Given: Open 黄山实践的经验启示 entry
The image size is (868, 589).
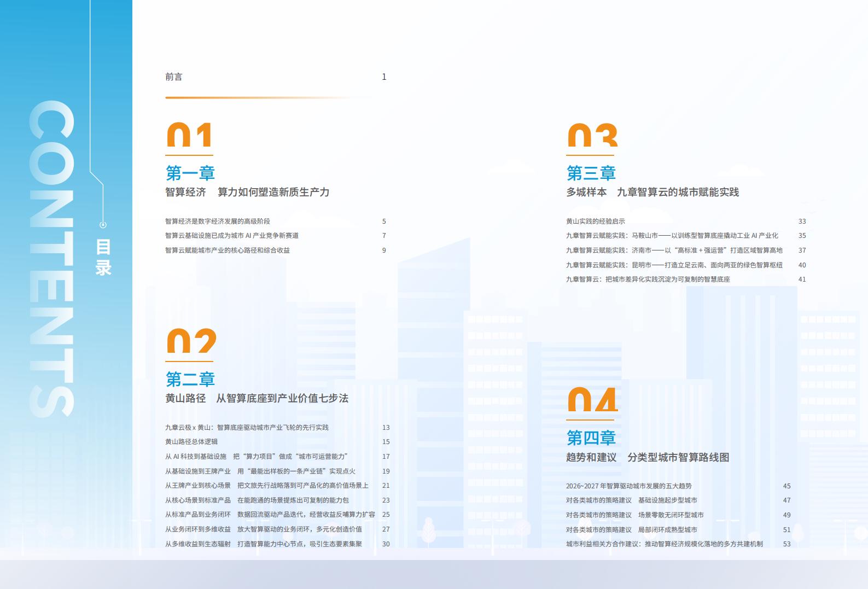Looking at the screenshot, I should click(596, 221).
